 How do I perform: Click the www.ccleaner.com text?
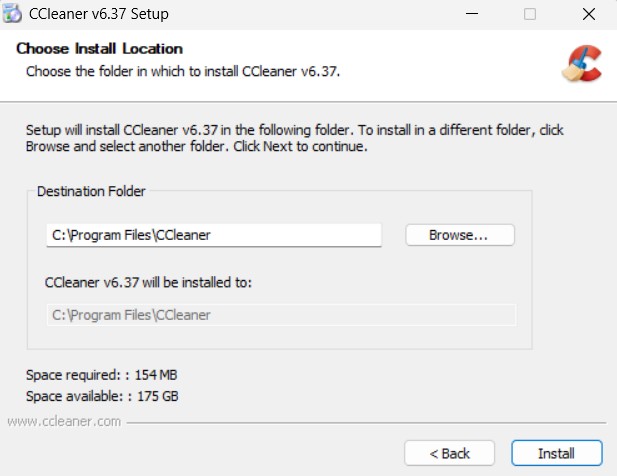pyautogui.click(x=64, y=421)
